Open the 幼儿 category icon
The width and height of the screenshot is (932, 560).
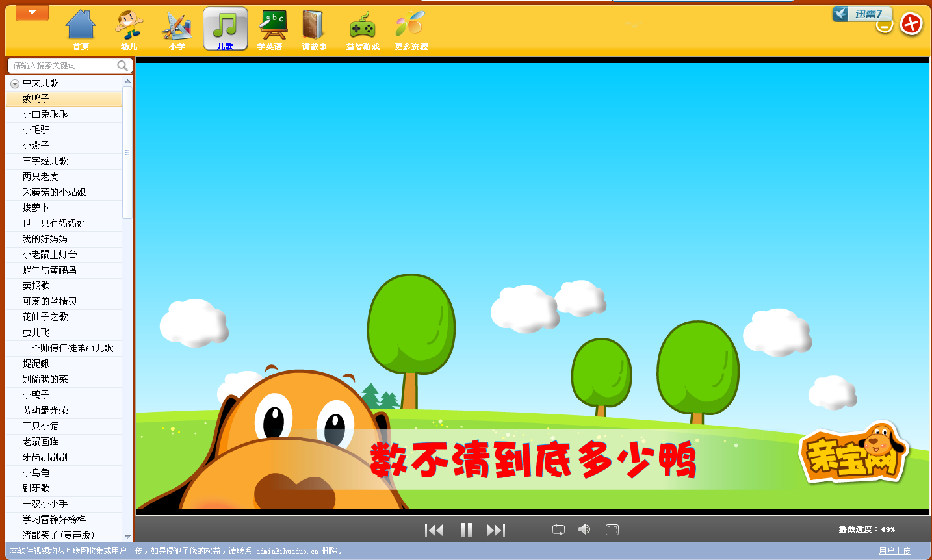129,30
